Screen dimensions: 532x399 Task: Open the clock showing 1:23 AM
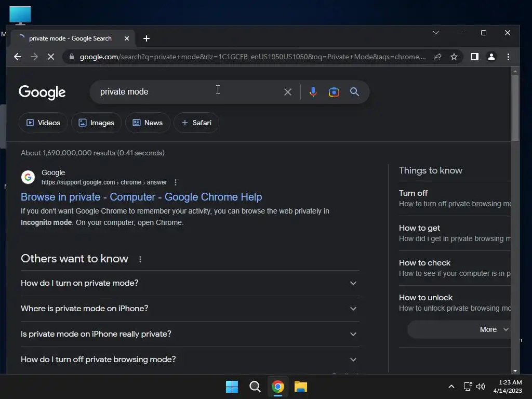pyautogui.click(x=508, y=387)
